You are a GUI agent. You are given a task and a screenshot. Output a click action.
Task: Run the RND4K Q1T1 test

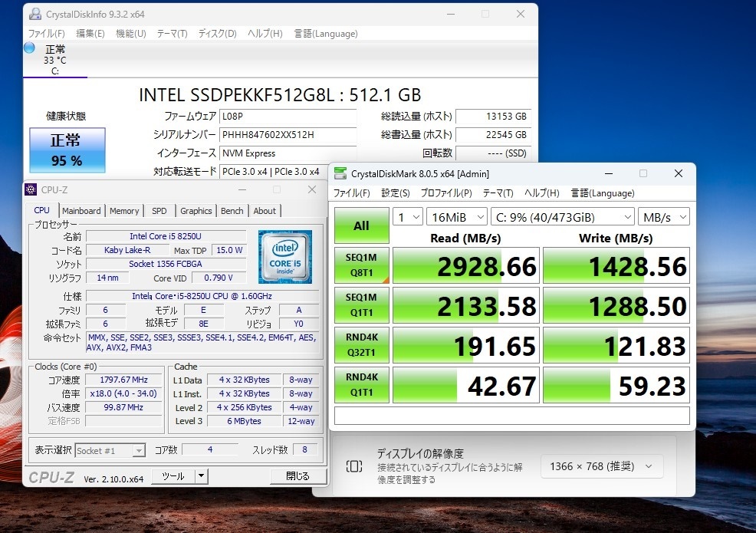pyautogui.click(x=362, y=385)
